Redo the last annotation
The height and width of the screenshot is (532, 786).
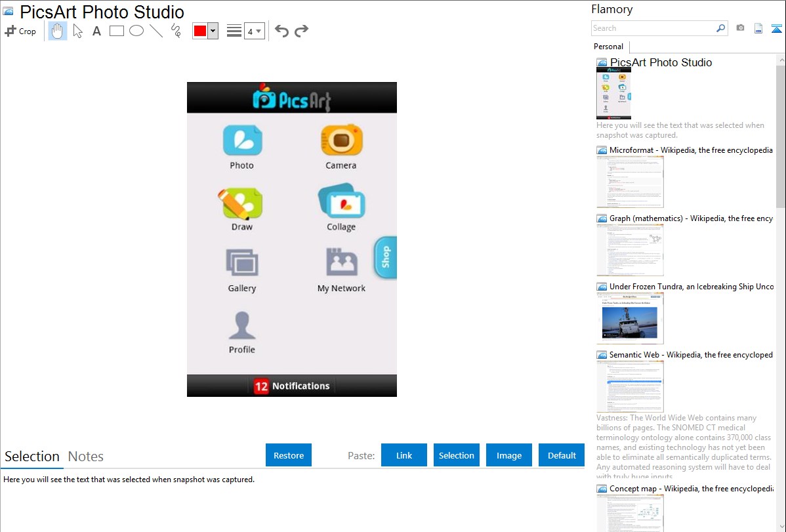coord(301,31)
